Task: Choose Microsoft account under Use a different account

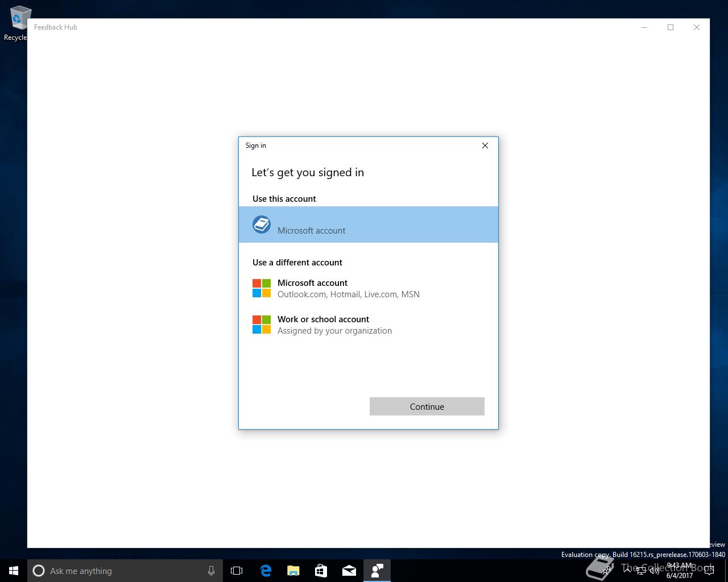Action: [x=369, y=288]
